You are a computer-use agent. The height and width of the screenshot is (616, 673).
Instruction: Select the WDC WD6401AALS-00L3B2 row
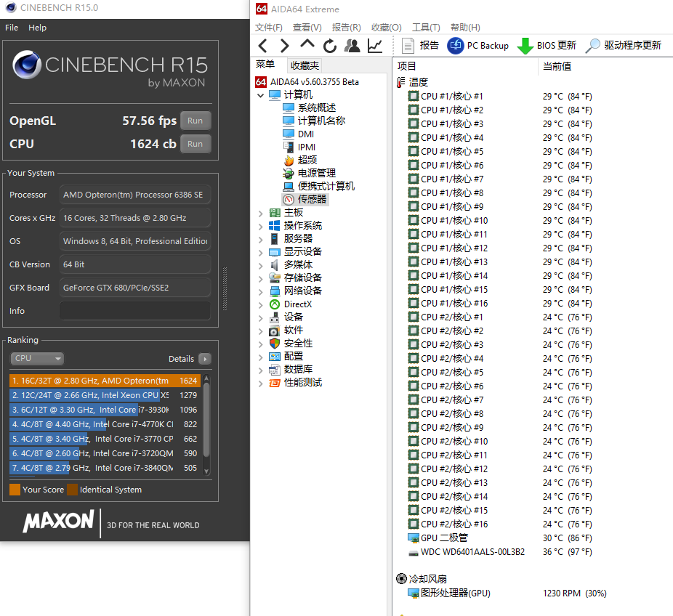click(499, 551)
